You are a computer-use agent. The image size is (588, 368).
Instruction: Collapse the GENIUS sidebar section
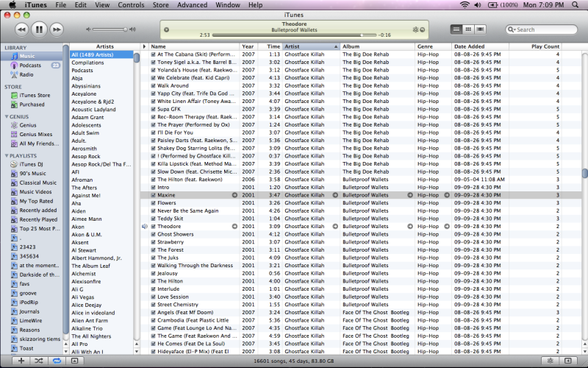tap(7, 116)
